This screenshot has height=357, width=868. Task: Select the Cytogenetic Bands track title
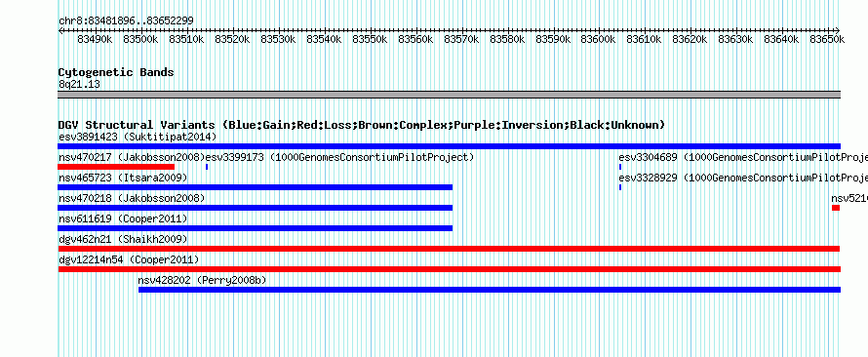pos(116,72)
